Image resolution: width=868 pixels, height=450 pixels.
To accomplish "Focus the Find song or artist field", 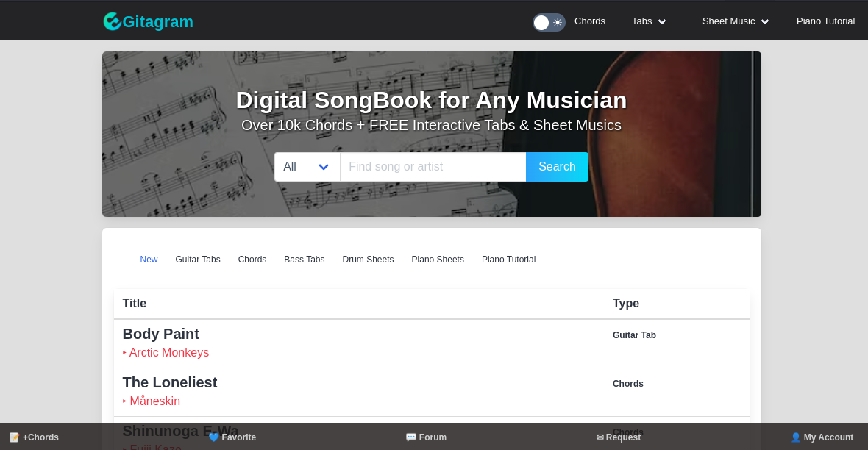I will [x=433, y=167].
